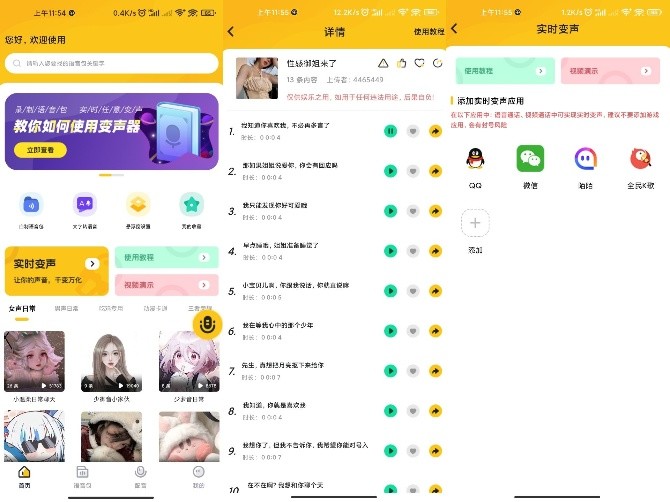Expand 视频演示 chevron on the real-time voice screen
The height and width of the screenshot is (502, 670).
(653, 71)
